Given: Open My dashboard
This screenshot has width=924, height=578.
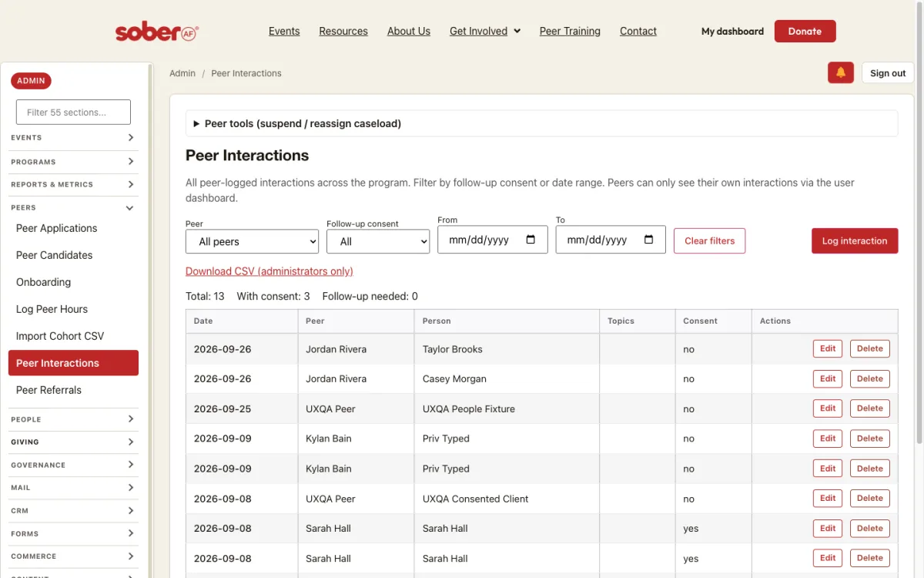Looking at the screenshot, I should click(732, 32).
